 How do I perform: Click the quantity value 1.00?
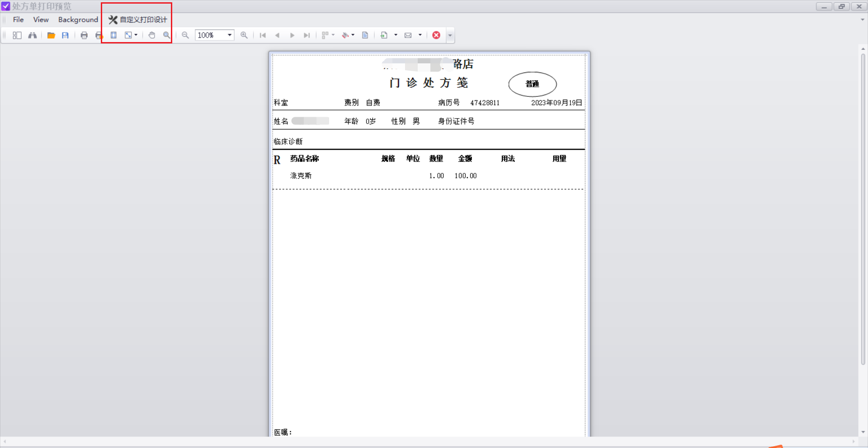tap(436, 176)
